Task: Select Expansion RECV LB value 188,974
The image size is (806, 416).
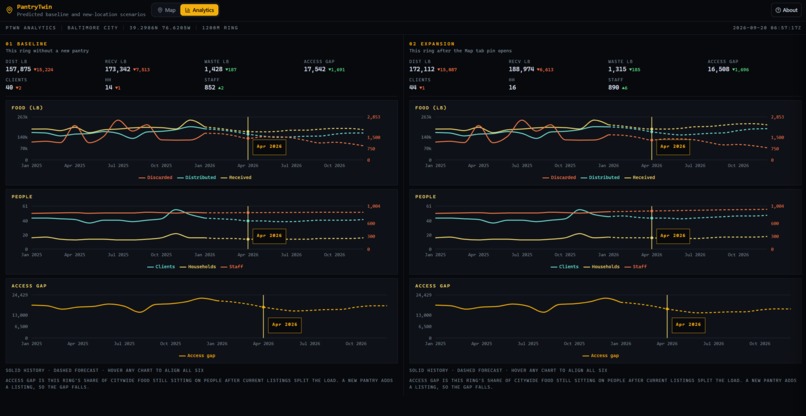Action: coord(521,69)
